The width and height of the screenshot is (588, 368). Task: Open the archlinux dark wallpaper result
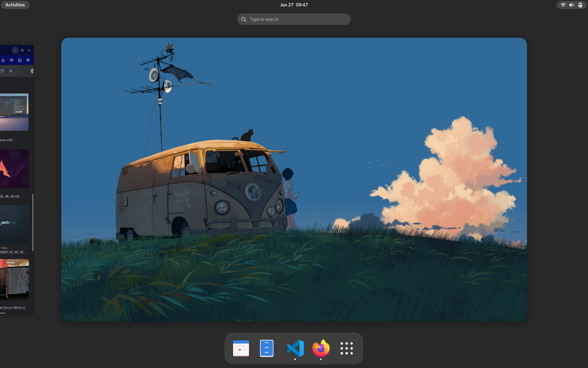pyautogui.click(x=14, y=224)
